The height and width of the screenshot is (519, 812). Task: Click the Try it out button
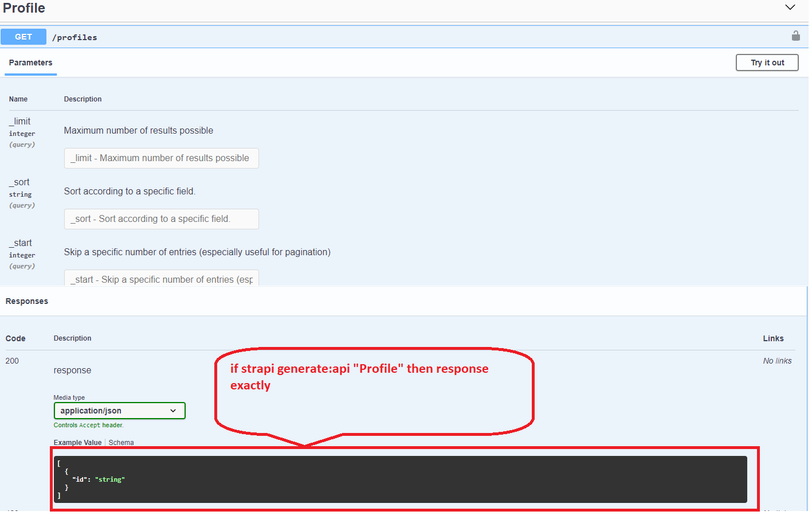click(x=767, y=63)
